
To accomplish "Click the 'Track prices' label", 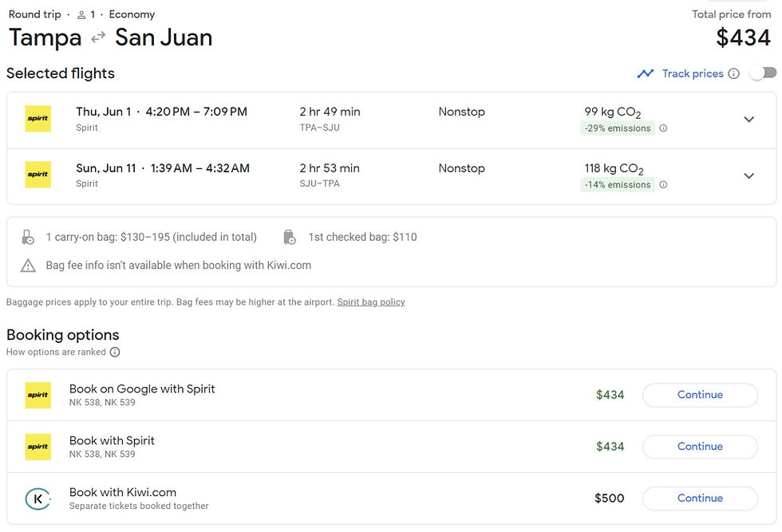I will (693, 74).
